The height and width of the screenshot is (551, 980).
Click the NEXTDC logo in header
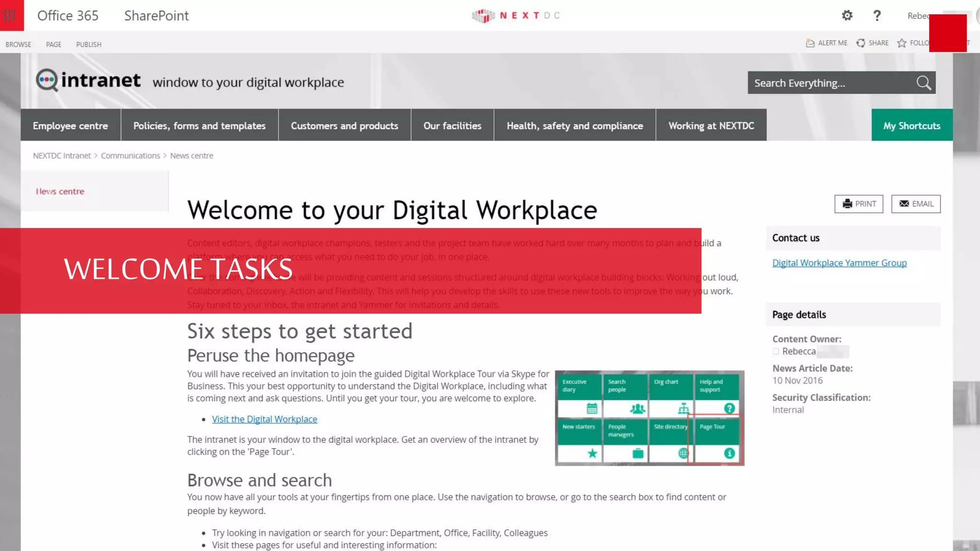[516, 15]
